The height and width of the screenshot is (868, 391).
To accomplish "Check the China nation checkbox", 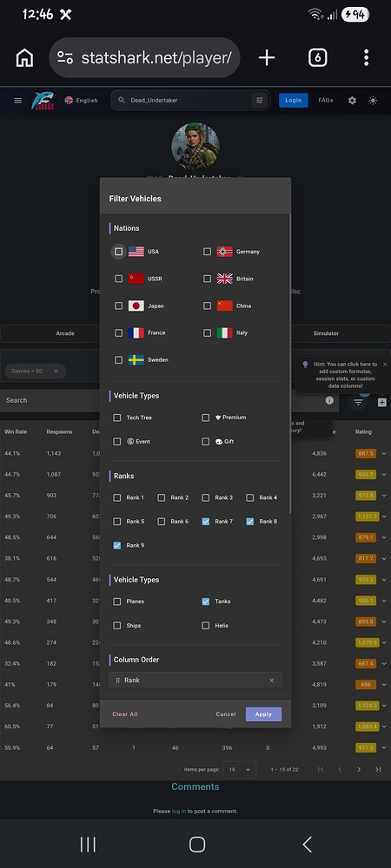I will (x=207, y=306).
